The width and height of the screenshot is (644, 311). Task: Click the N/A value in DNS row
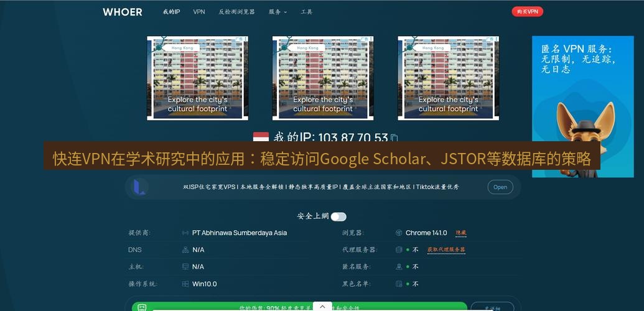pos(198,250)
